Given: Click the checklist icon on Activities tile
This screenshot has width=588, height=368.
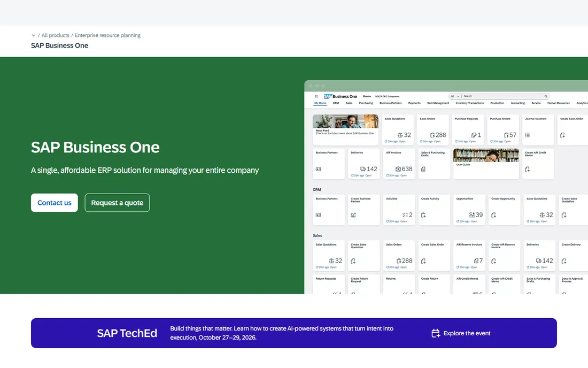Looking at the screenshot, I should (405, 215).
